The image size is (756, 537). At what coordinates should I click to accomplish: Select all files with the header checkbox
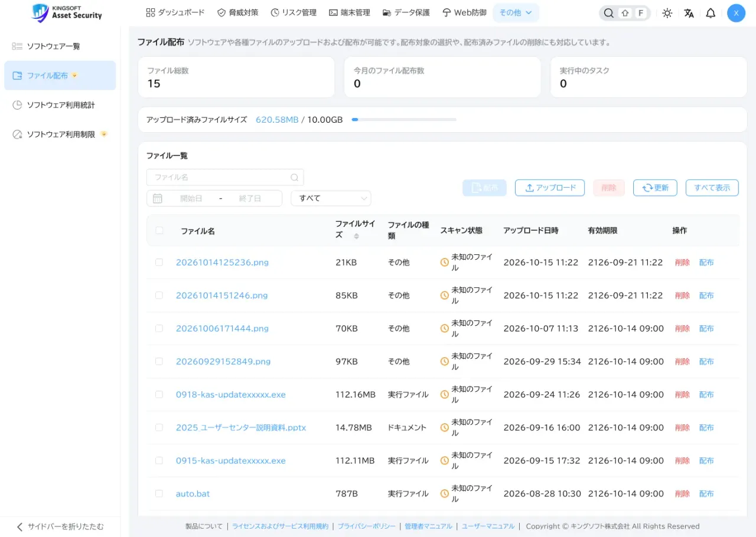point(159,231)
